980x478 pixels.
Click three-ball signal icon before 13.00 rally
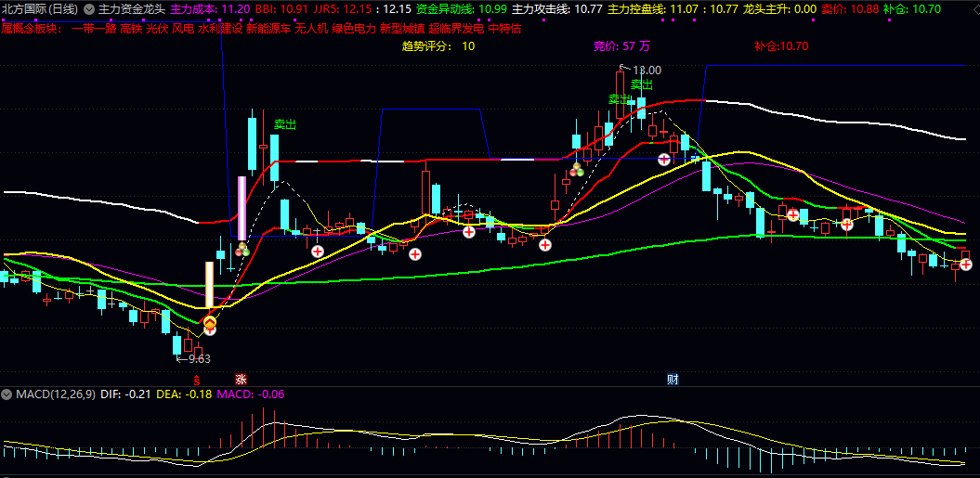[576, 170]
